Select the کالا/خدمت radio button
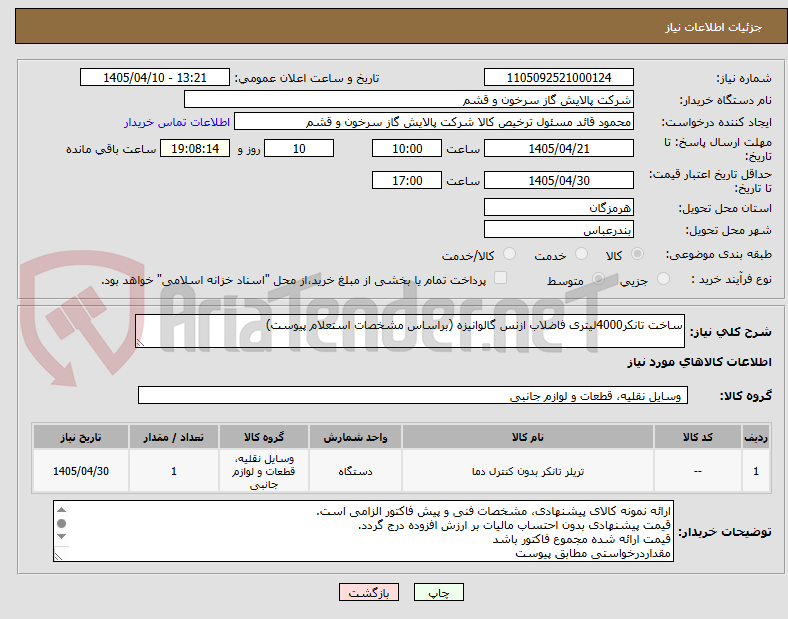The width and height of the screenshot is (788, 619). click(510, 254)
